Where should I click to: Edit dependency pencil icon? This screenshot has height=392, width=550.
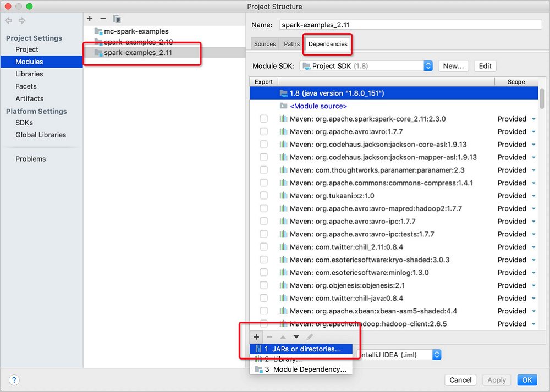pos(309,337)
